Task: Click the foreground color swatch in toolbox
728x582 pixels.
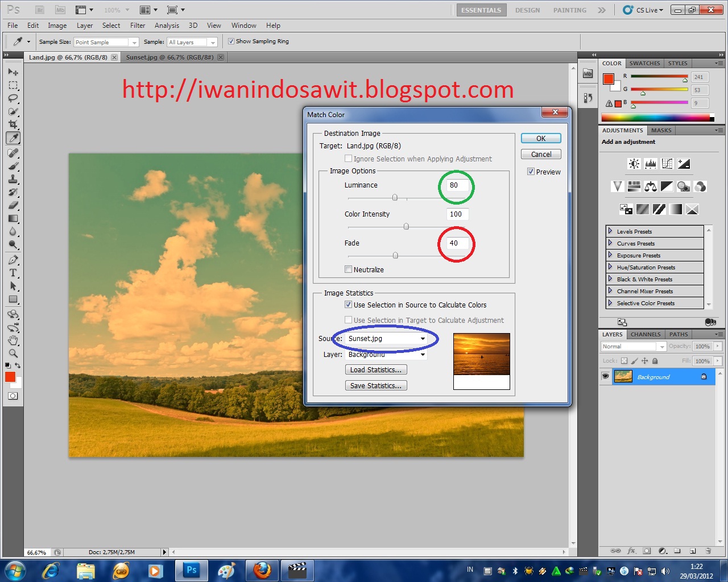Action: [x=10, y=377]
